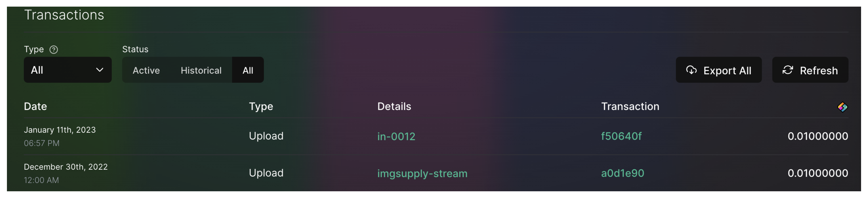
Task: Click the cloud download icon in Export All
Action: click(x=691, y=70)
